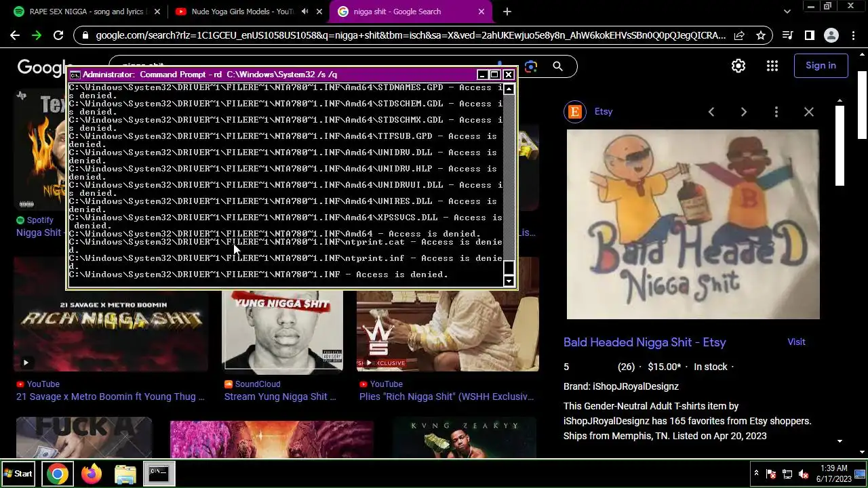Launch Firefox from the taskbar
This screenshot has width=868, height=488.
coord(92,474)
